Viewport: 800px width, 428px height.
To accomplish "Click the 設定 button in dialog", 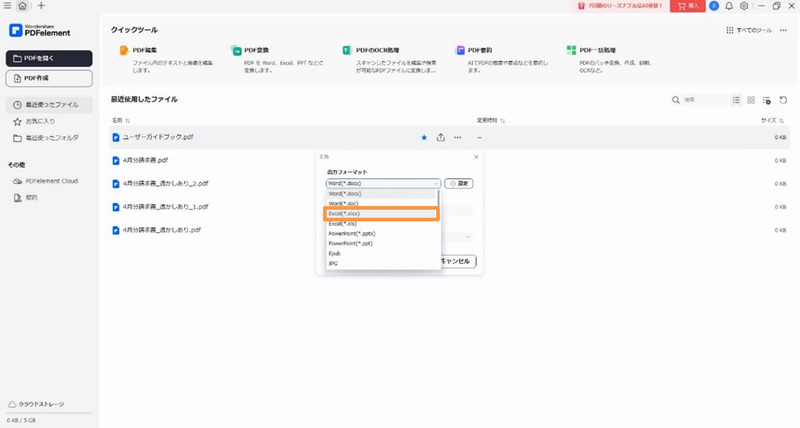I will [459, 183].
